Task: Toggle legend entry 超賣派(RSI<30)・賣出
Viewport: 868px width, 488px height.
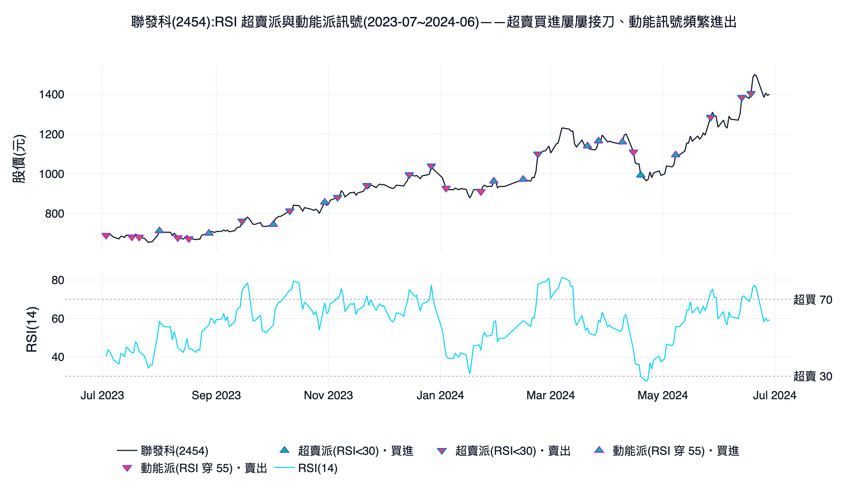Action: [504, 451]
